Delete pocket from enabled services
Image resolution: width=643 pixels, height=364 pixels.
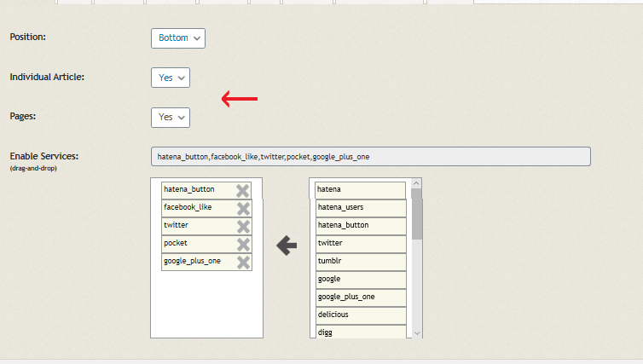(x=243, y=245)
